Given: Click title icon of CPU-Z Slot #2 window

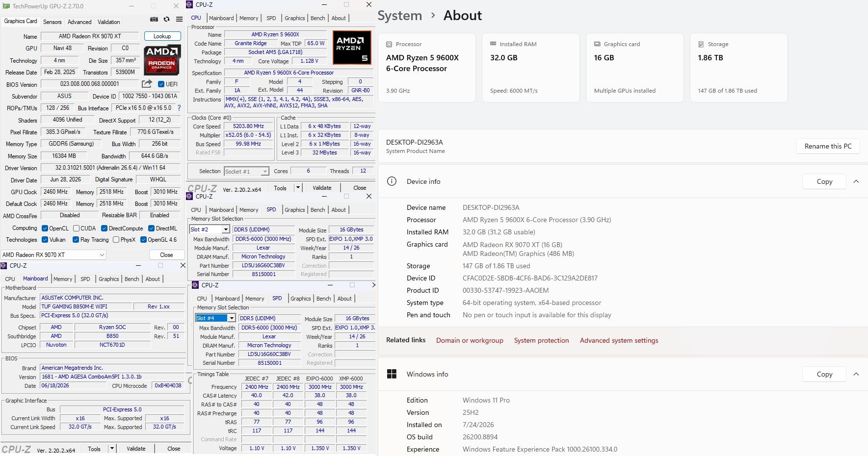Looking at the screenshot, I should point(190,196).
